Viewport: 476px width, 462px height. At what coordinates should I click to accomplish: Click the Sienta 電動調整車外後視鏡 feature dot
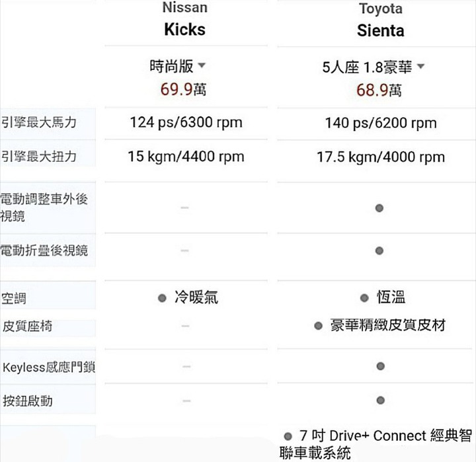tap(379, 208)
